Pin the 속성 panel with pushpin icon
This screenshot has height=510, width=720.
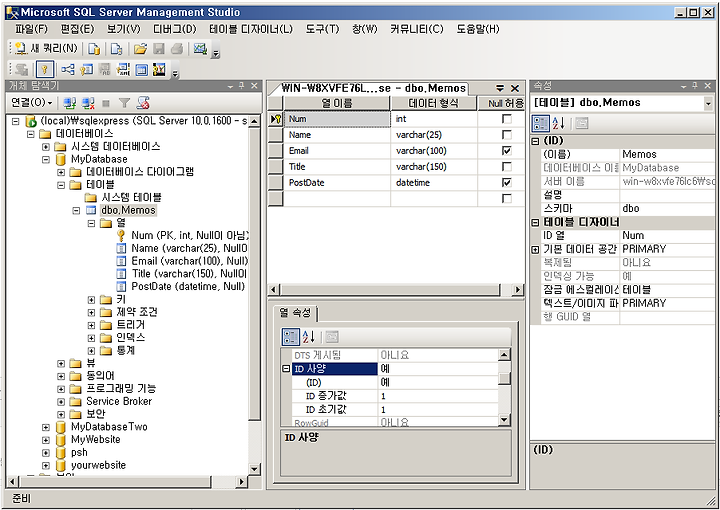(695, 86)
